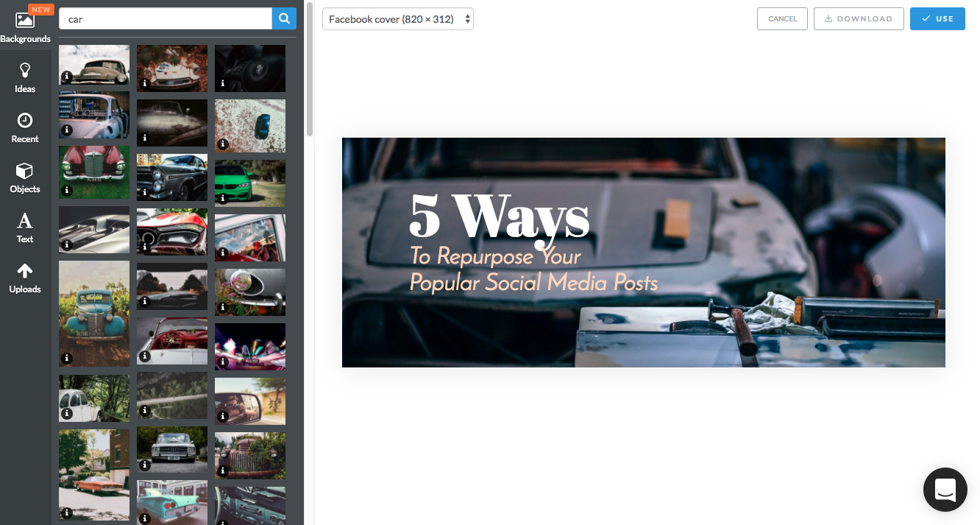The width and height of the screenshot is (980, 525).
Task: Click the Download button
Action: (859, 19)
